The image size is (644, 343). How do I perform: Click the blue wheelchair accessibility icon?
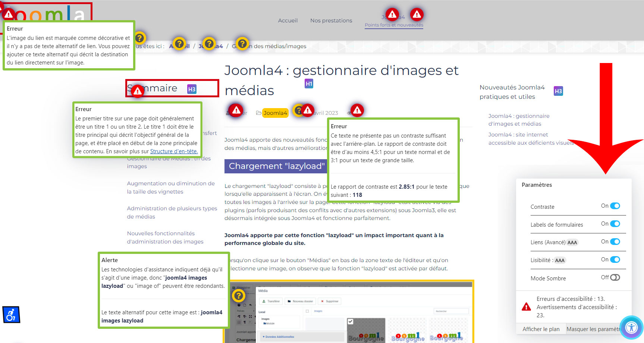(11, 315)
